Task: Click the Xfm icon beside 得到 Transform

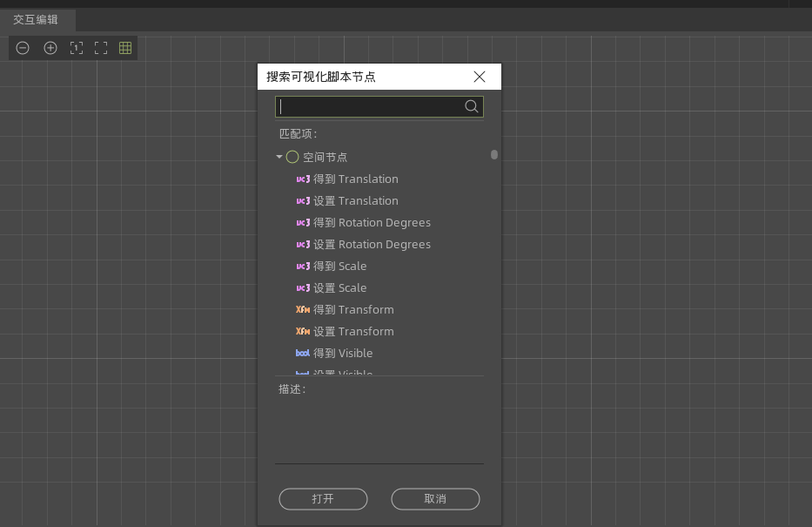Action: (303, 310)
